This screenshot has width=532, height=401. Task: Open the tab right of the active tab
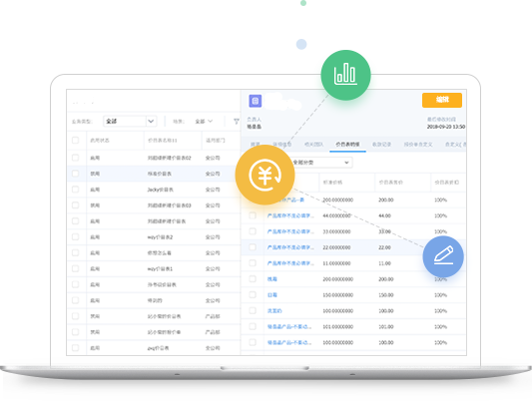click(381, 145)
